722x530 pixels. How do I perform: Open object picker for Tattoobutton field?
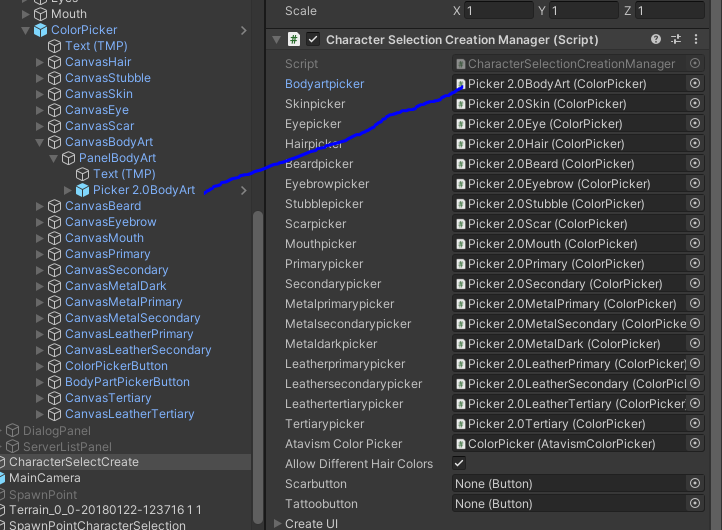click(x=695, y=504)
